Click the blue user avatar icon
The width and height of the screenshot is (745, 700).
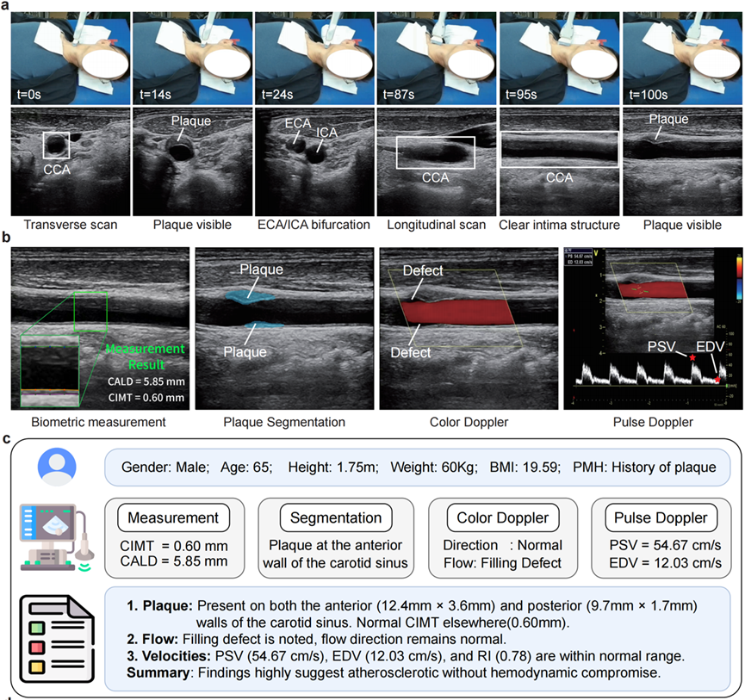pos(57,468)
